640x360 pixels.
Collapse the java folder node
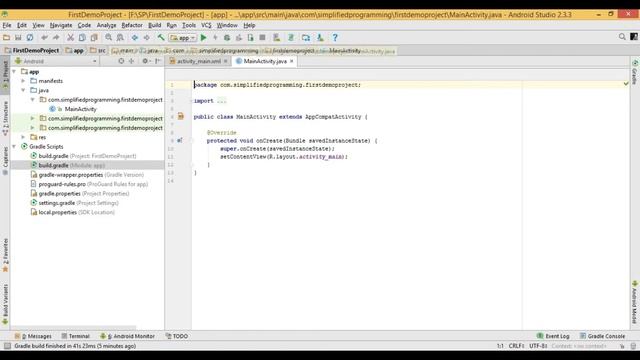tap(24, 90)
